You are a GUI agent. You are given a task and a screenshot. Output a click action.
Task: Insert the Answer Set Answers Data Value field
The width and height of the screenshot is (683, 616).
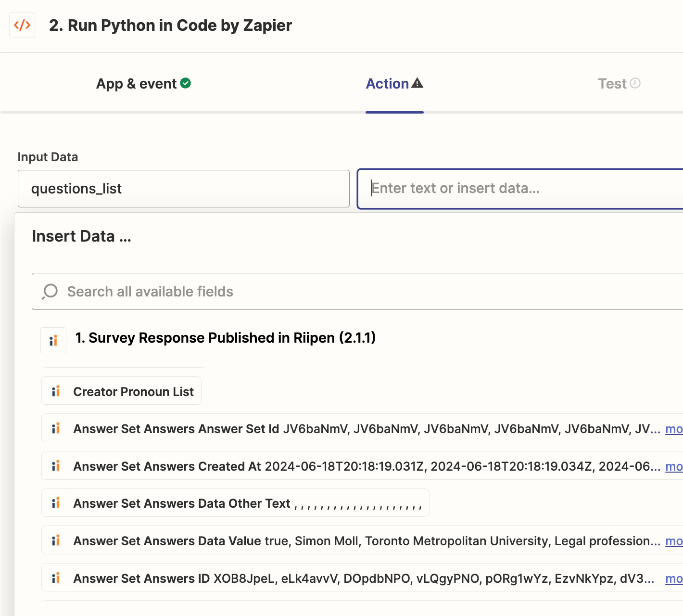pos(362,540)
